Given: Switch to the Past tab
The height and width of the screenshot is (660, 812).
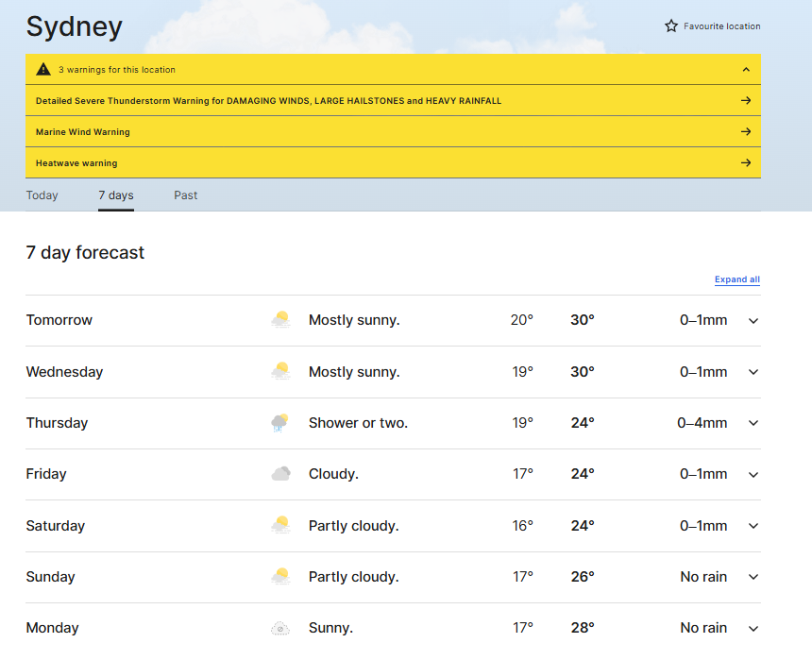Looking at the screenshot, I should coord(186,195).
